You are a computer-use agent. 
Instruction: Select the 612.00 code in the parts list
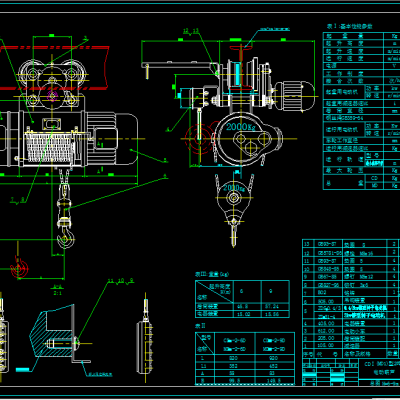coord(326,331)
